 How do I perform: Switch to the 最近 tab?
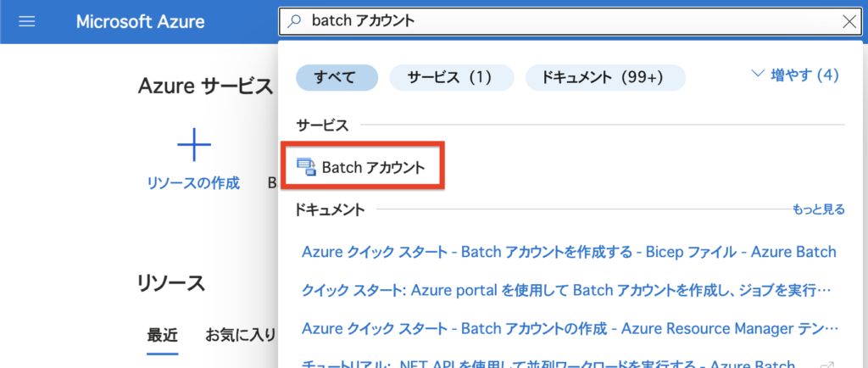click(x=162, y=335)
